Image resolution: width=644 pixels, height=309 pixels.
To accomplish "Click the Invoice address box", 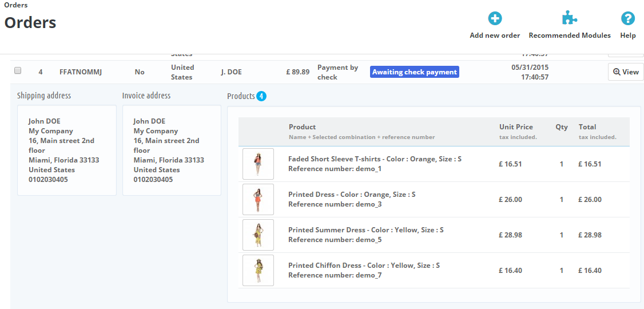I will pos(171,150).
